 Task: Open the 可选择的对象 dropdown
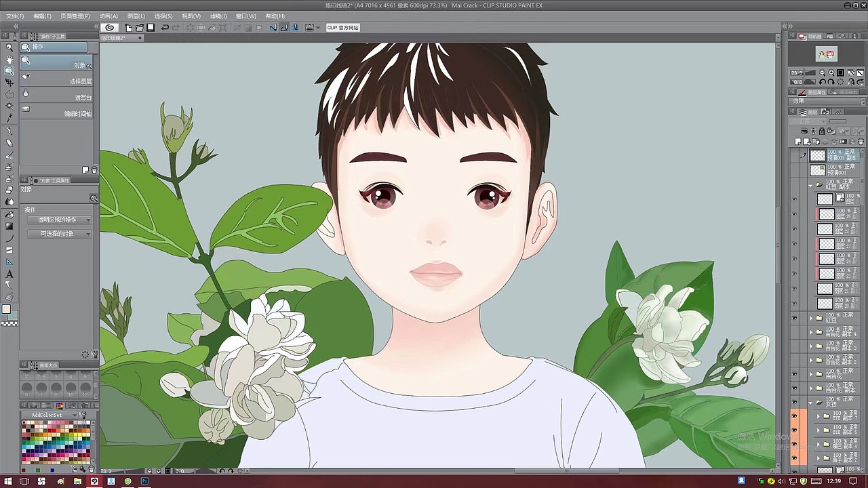coord(60,234)
